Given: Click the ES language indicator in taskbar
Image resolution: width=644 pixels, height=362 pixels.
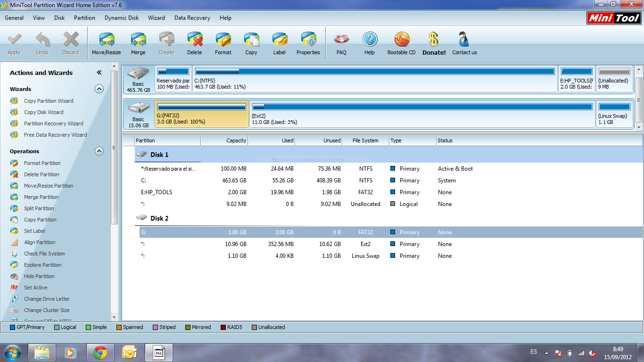Looking at the screenshot, I should click(x=534, y=352).
